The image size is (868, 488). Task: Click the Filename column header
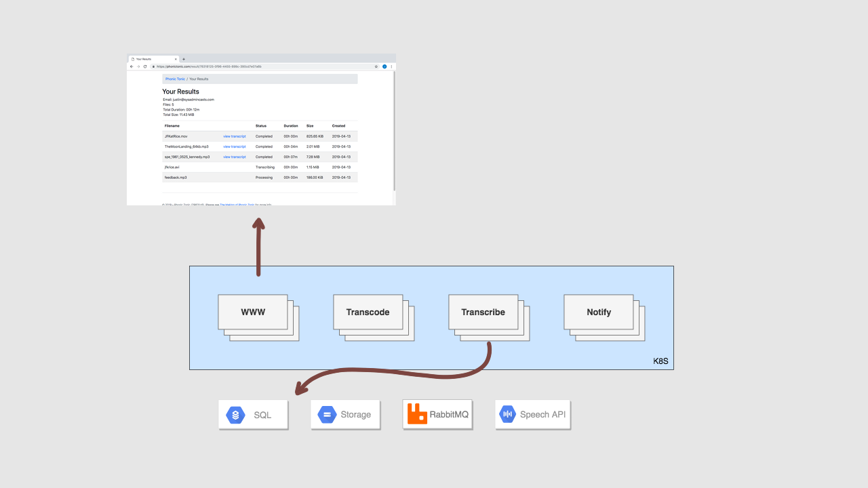click(172, 126)
